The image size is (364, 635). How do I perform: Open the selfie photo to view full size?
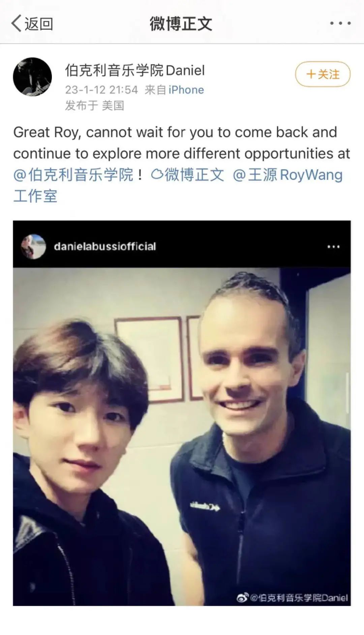click(182, 436)
